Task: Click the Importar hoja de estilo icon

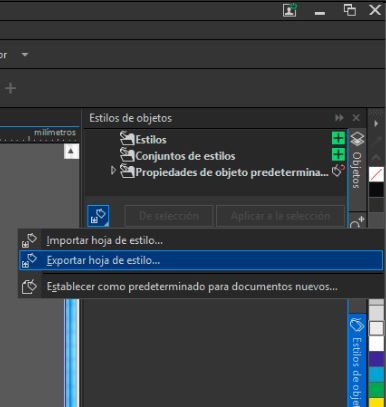Action: point(29,240)
